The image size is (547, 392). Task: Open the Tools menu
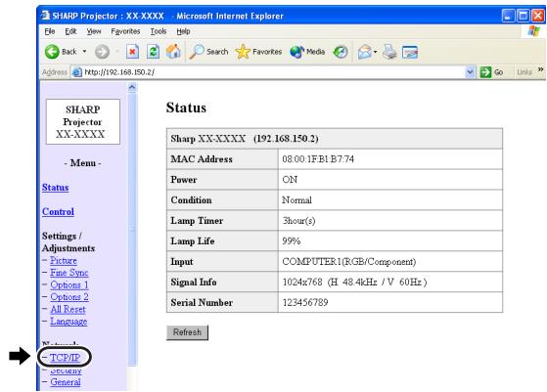pyautogui.click(x=158, y=31)
